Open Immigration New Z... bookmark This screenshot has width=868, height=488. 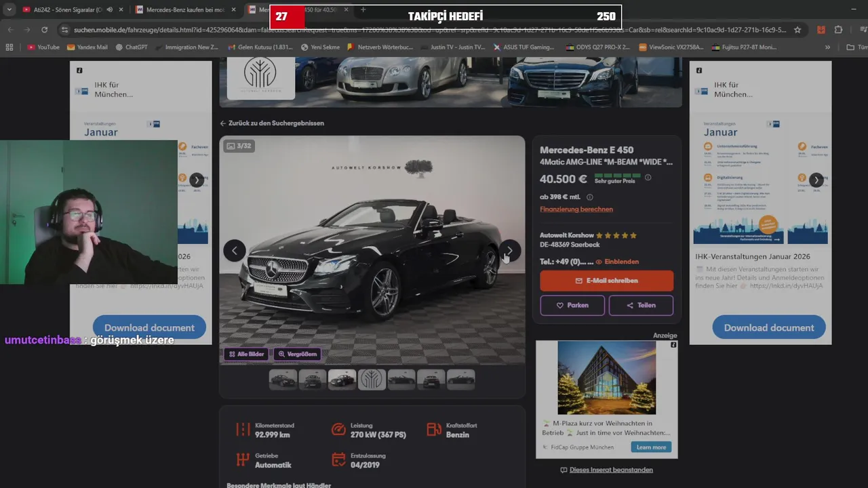188,47
